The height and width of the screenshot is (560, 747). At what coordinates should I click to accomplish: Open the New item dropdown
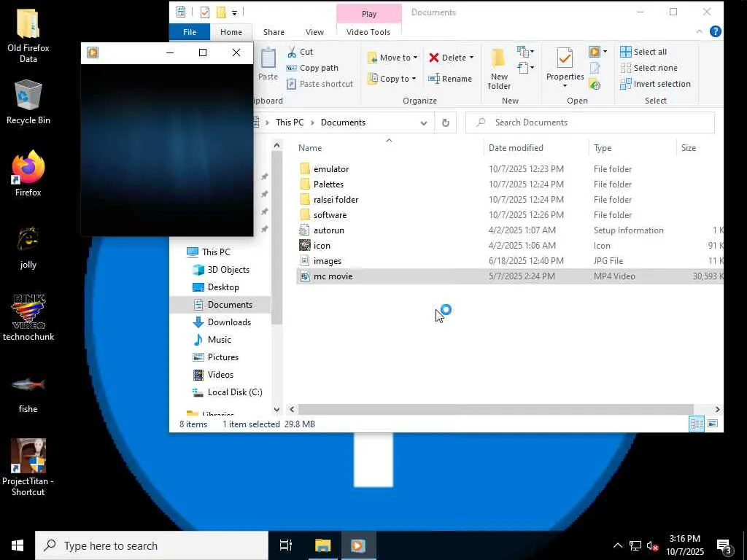click(525, 52)
